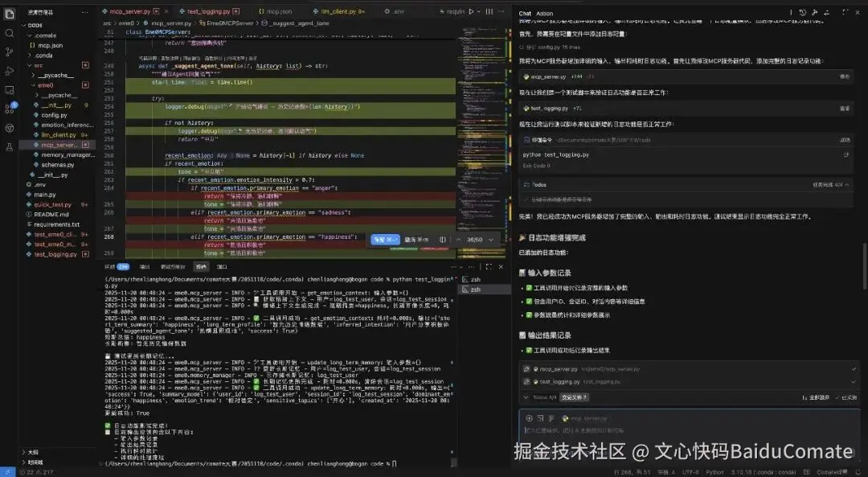The height and width of the screenshot is (477, 868).
Task: Collapse the Todos task list
Action: [846, 184]
